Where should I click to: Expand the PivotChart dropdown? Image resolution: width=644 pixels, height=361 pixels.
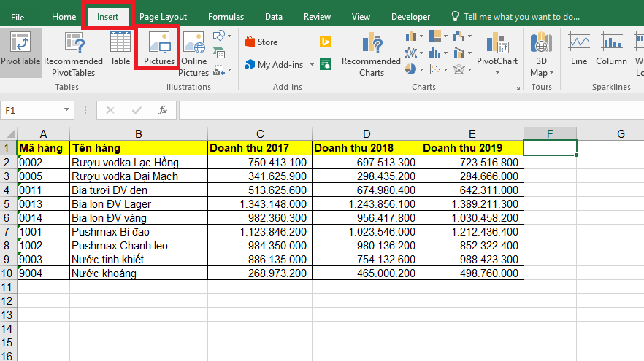coord(497,73)
